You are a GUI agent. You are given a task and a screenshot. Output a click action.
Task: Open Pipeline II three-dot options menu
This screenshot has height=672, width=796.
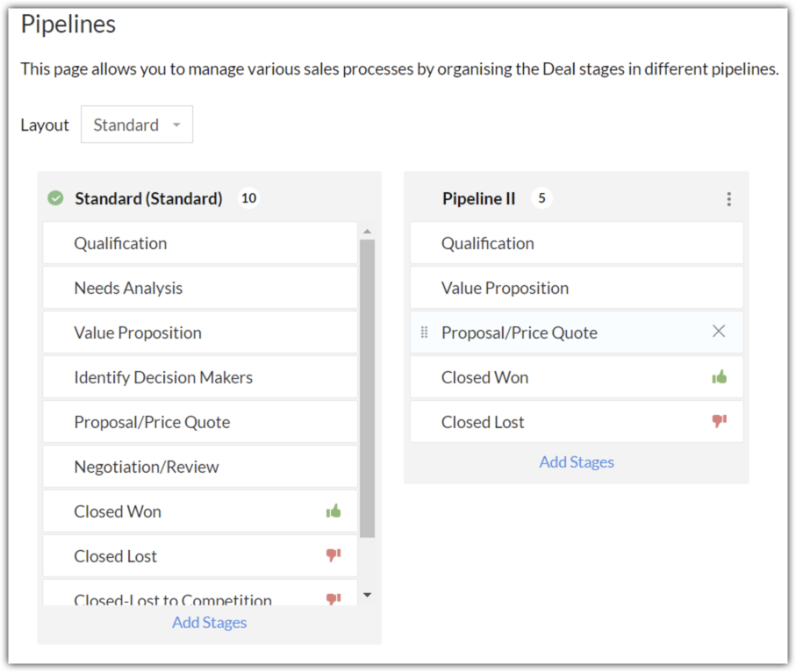coord(728,199)
